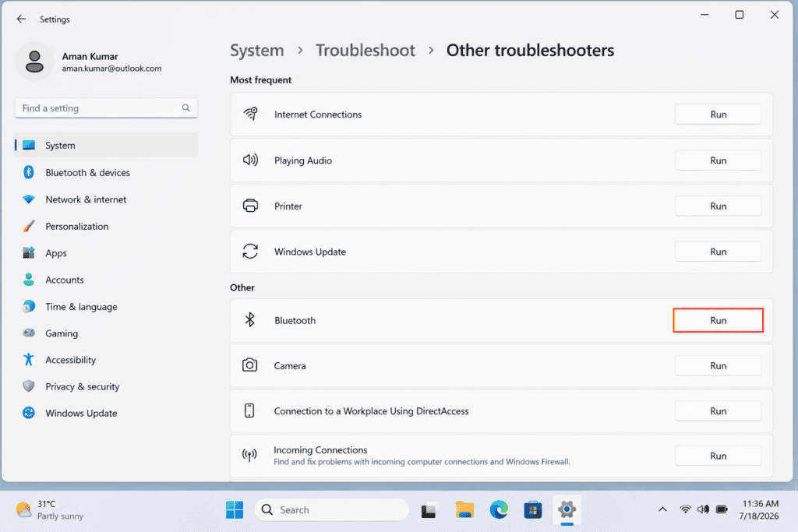Click the wifi icon in system tray

click(686, 509)
